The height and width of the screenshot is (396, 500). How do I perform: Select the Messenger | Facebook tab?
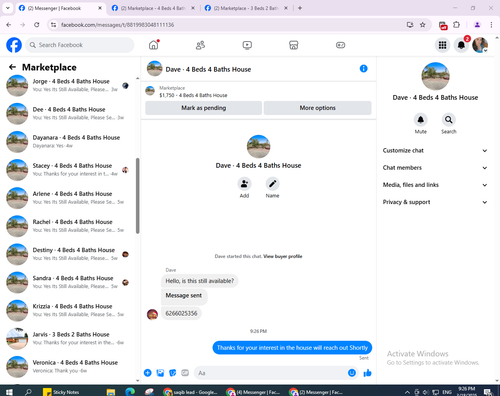point(60,8)
